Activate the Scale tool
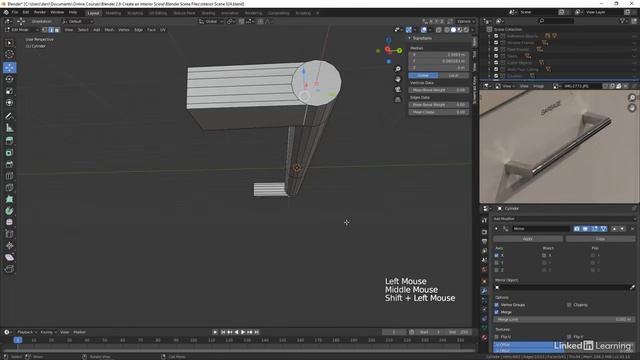 9,91
